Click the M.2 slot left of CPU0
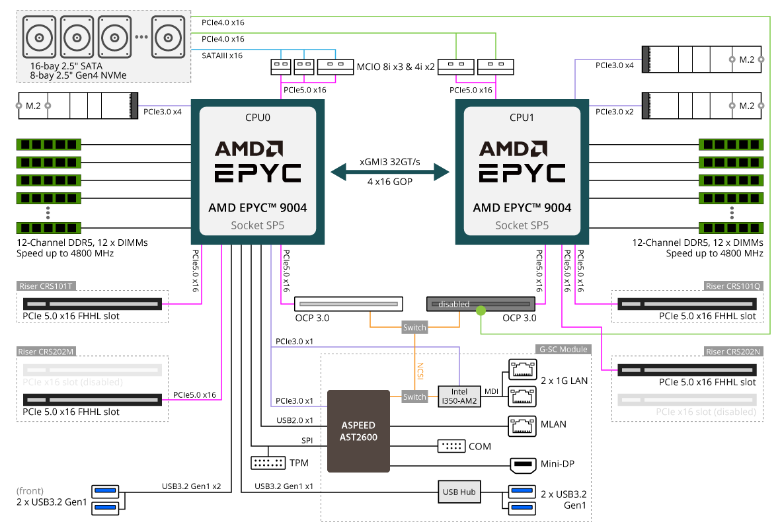 [x=78, y=105]
